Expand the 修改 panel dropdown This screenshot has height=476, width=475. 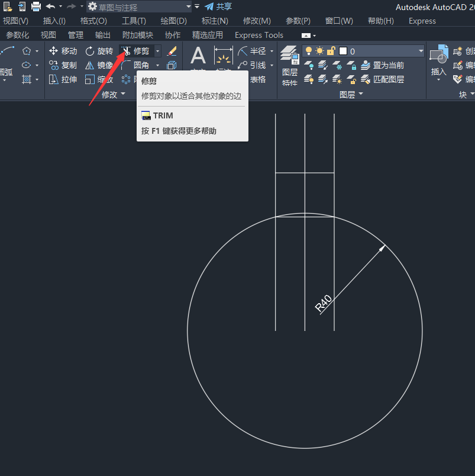(114, 94)
